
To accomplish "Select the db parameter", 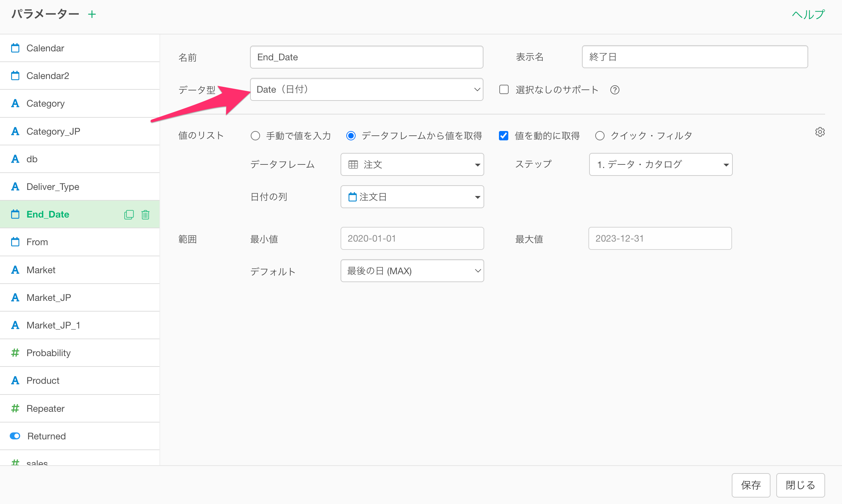I will [80, 159].
